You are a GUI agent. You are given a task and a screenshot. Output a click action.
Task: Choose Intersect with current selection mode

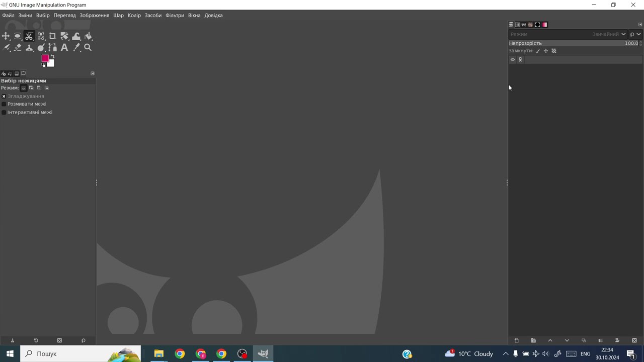[47, 88]
